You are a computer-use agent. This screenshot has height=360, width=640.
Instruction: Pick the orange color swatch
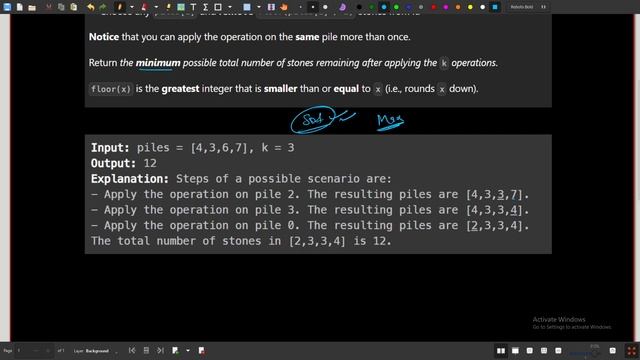(458, 7)
